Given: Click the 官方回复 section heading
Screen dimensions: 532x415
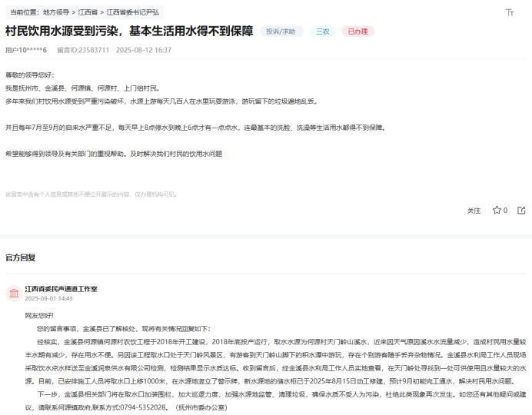Looking at the screenshot, I should click(20, 257).
